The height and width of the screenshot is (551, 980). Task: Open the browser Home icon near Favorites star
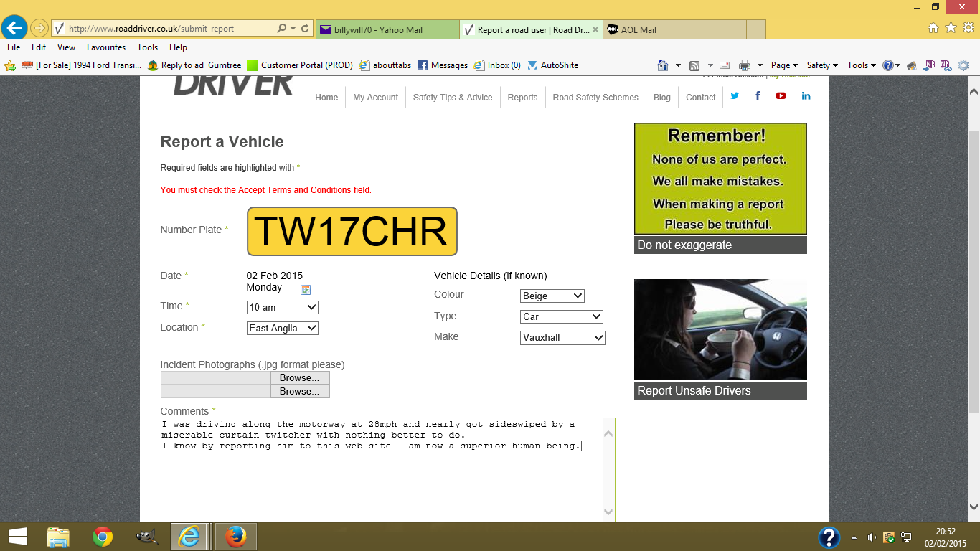pos(933,28)
